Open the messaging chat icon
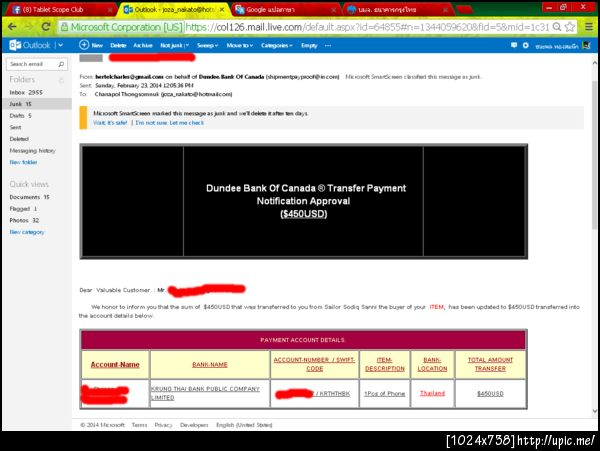This screenshot has width=600, height=451. coord(514,45)
